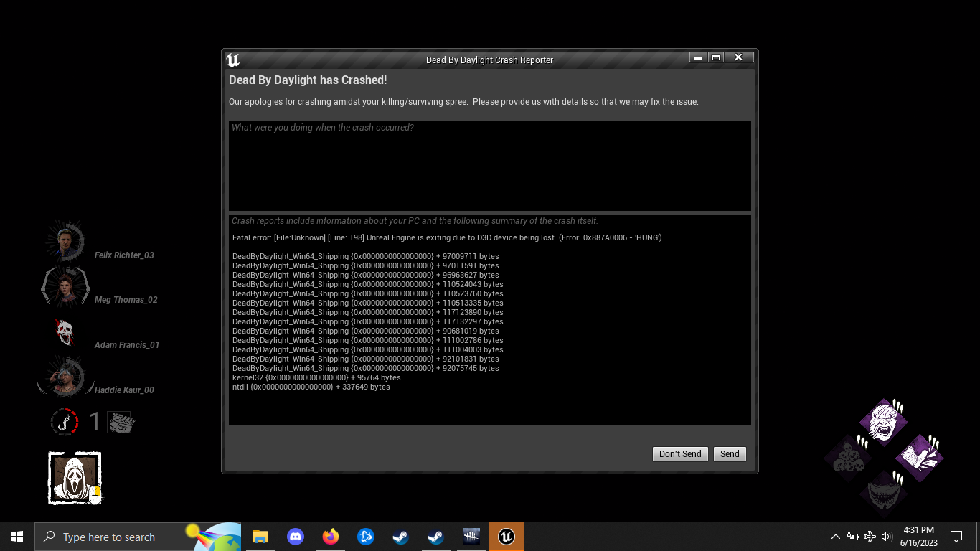Select the dim skull pile perk icon
The width and height of the screenshot is (980, 551).
click(848, 457)
